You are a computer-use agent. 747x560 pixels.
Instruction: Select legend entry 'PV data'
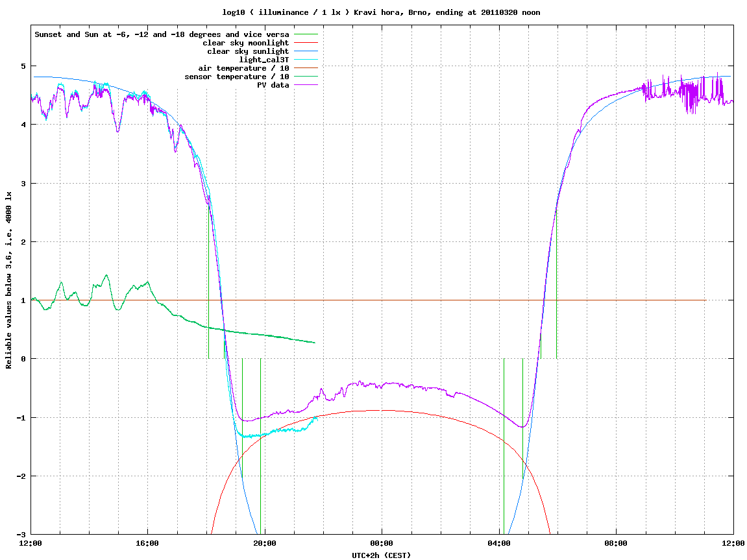tap(273, 85)
